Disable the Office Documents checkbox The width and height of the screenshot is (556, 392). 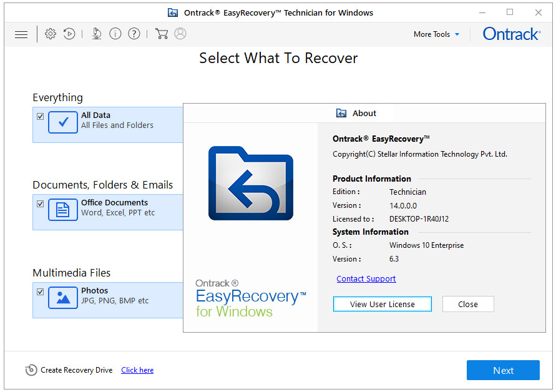40,203
